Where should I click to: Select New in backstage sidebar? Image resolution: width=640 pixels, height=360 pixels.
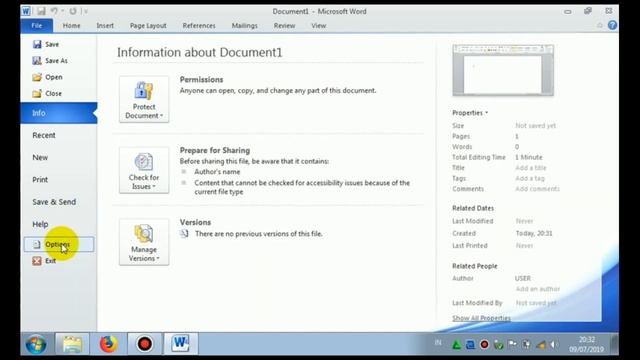tap(40, 157)
